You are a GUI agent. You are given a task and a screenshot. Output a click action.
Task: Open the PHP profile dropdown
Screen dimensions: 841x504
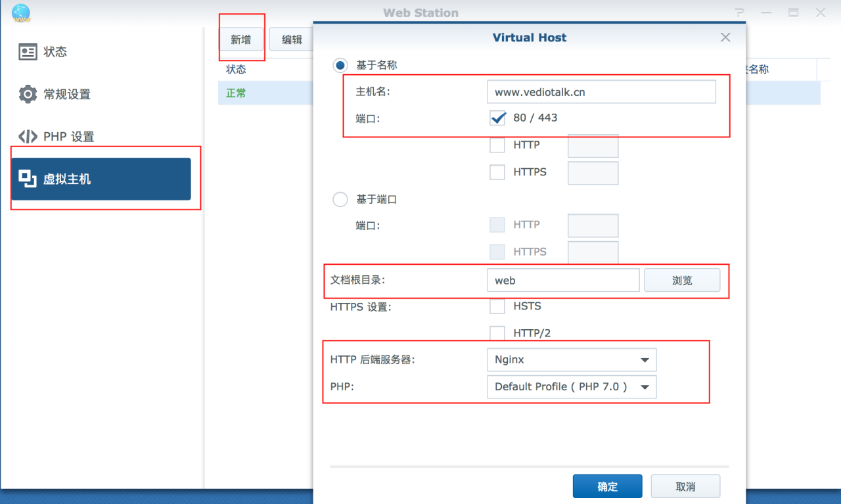[x=571, y=386]
